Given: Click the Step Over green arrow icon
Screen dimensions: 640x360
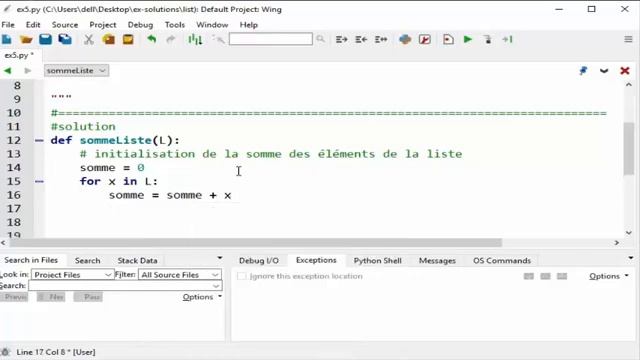Looking at the screenshot, I should [x=507, y=39].
